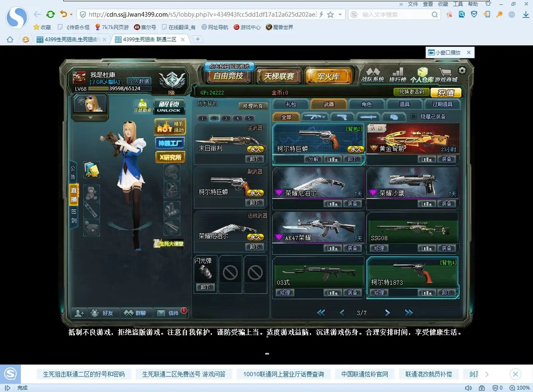This screenshot has height=392, width=533.
Task: Open address bar dropdown arrow
Action: pos(340,15)
